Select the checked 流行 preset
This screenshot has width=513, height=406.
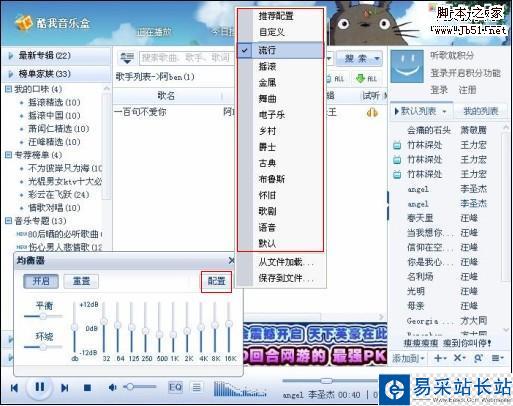point(280,50)
